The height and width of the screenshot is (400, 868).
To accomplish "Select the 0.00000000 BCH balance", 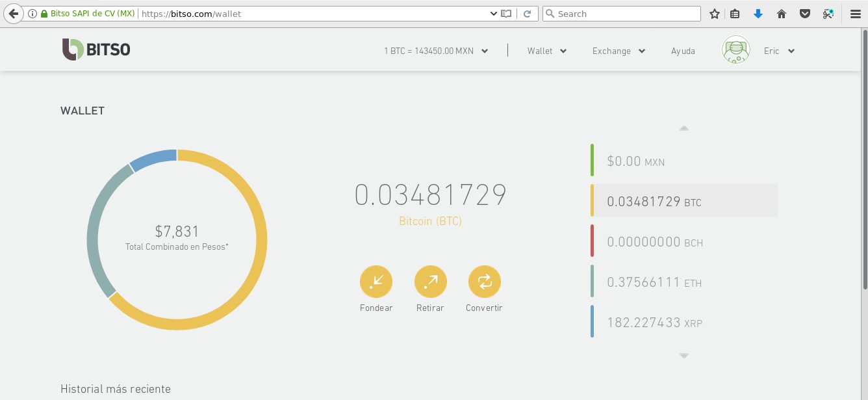I will point(684,241).
